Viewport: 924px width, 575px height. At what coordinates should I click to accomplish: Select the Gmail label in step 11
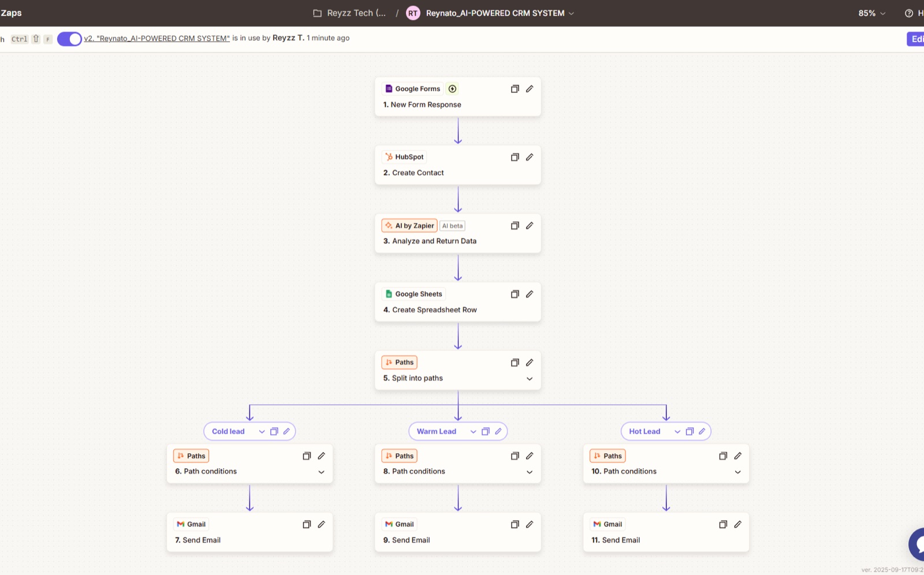click(608, 524)
